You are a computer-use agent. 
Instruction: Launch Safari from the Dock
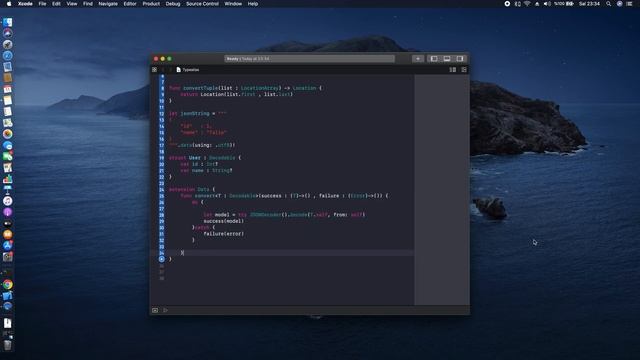pyautogui.click(x=8, y=56)
